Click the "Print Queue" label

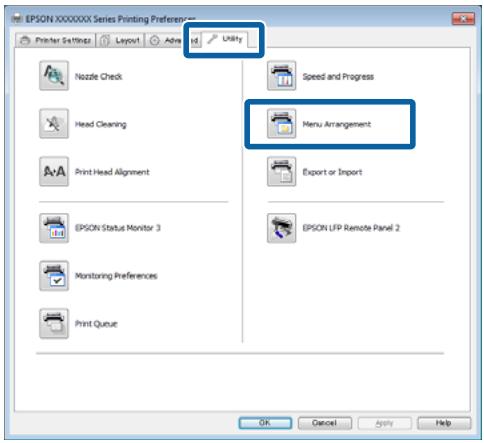tap(96, 324)
